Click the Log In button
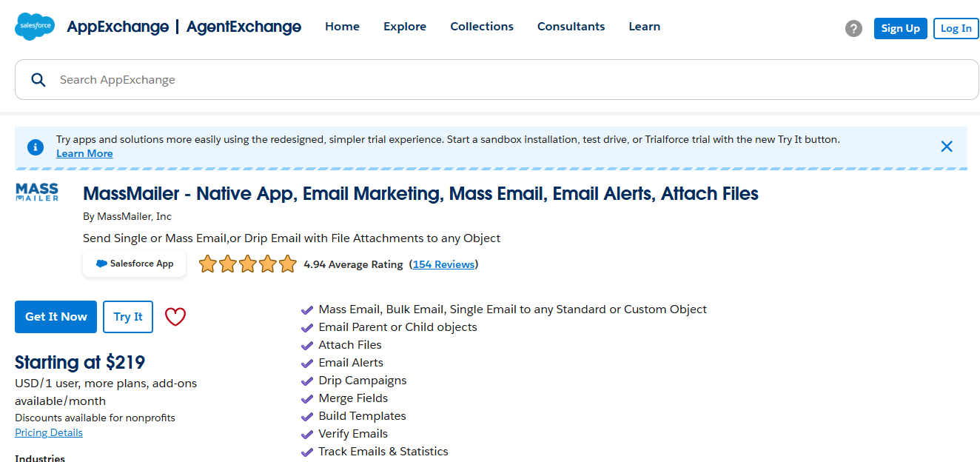This screenshot has width=980, height=462. click(956, 28)
